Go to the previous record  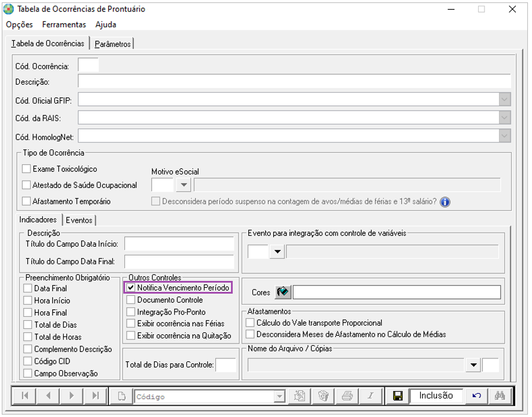[48, 396]
